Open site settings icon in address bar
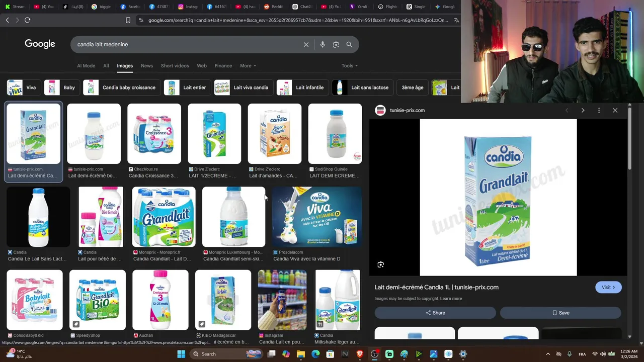Viewport: 644px width, 362px height. tap(141, 20)
